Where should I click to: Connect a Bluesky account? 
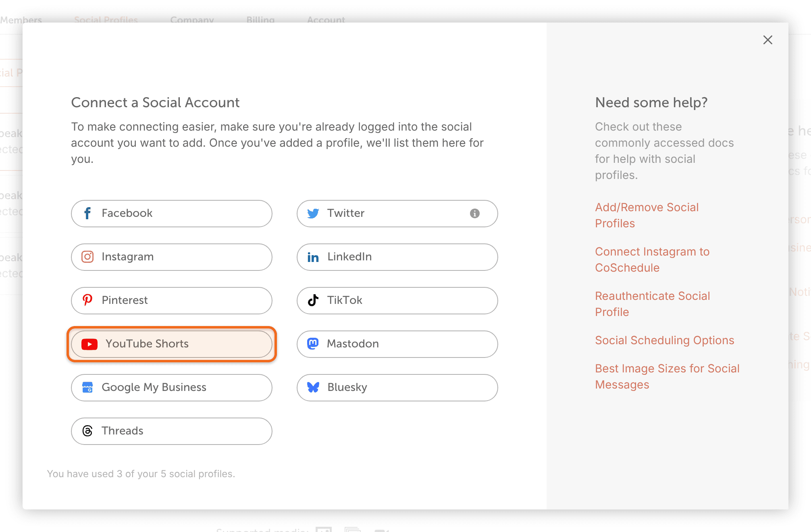(397, 388)
